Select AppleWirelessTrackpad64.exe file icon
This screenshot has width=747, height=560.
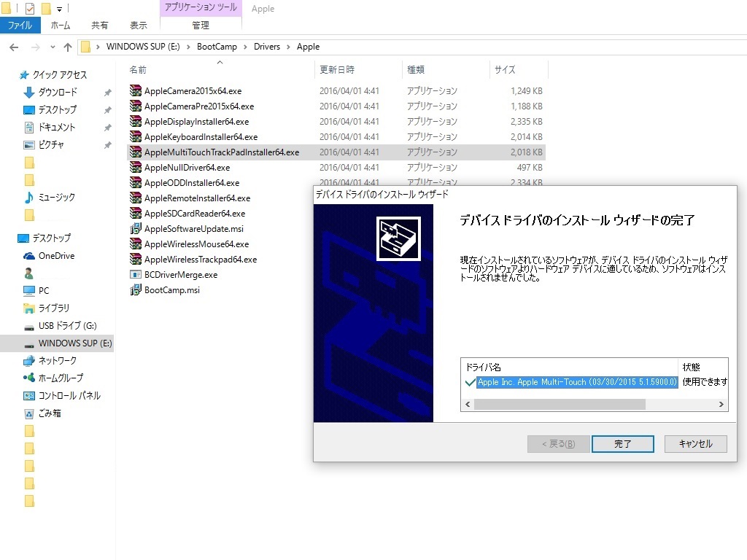136,259
